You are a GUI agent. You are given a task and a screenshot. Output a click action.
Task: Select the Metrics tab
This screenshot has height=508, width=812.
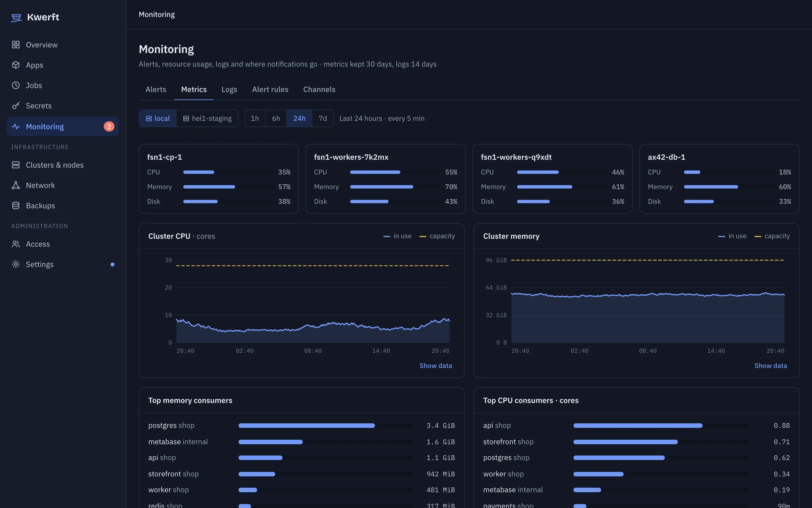click(194, 89)
